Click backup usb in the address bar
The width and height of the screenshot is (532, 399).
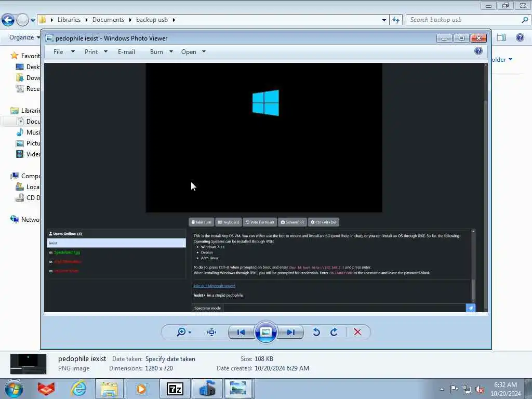point(152,20)
